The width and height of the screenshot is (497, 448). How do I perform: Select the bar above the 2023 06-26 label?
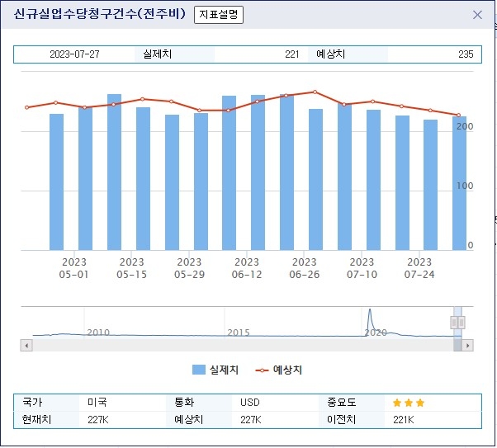tap(315, 180)
